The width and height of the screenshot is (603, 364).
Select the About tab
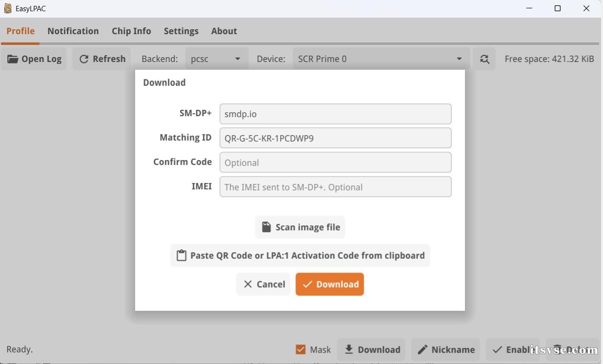pos(224,31)
